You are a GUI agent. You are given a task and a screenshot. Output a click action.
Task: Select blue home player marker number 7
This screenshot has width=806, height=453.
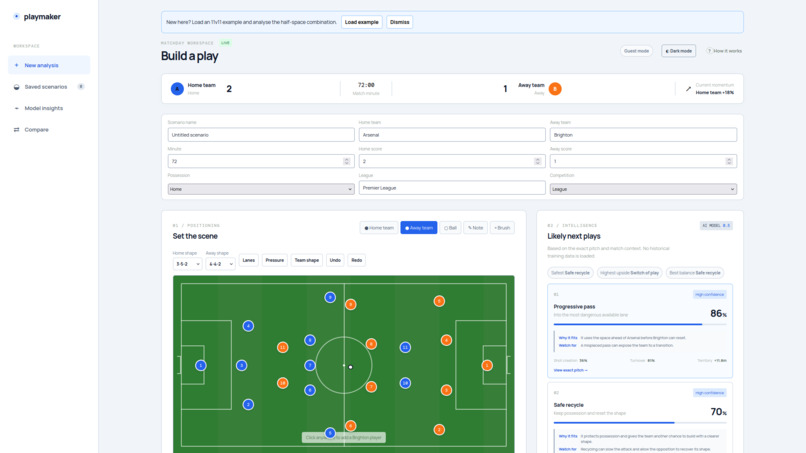(x=309, y=366)
